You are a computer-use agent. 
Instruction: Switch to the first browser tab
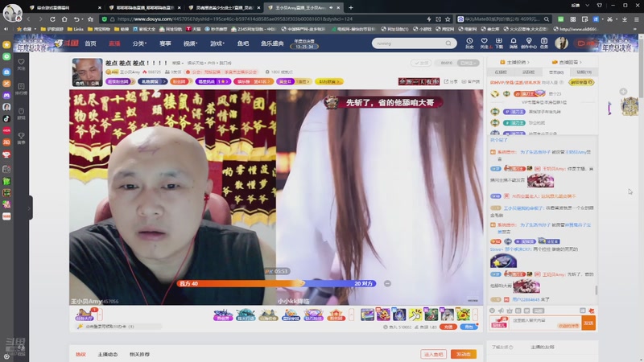point(65,7)
